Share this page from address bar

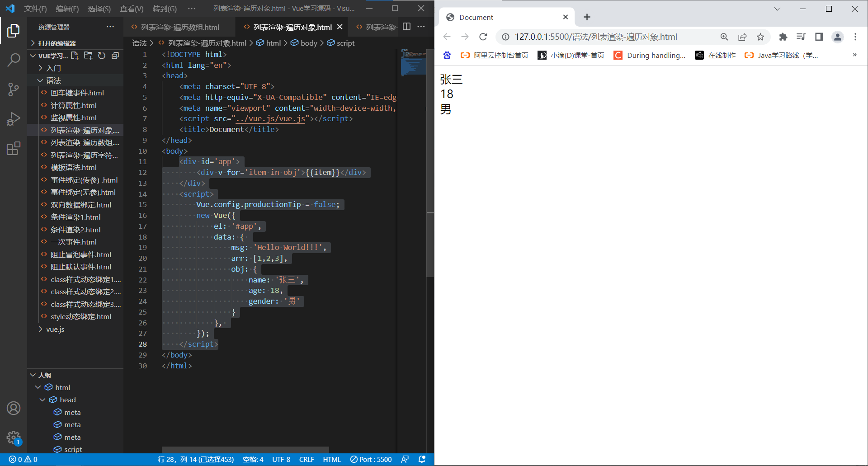click(742, 37)
